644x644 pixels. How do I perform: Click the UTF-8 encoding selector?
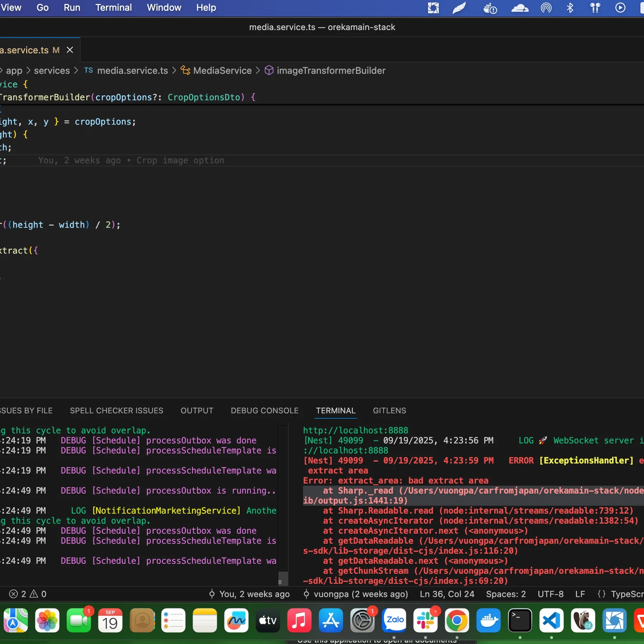point(550,594)
